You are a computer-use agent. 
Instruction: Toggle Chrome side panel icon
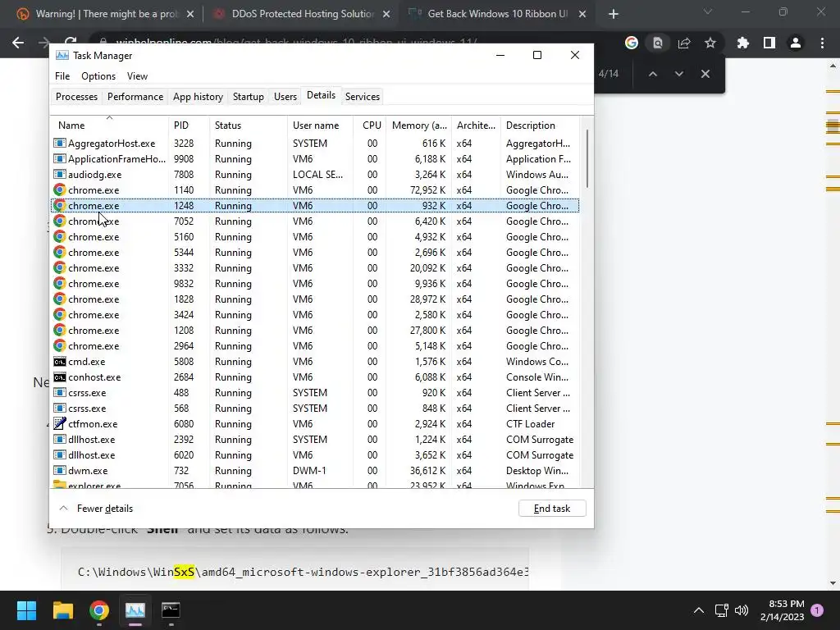point(769,43)
